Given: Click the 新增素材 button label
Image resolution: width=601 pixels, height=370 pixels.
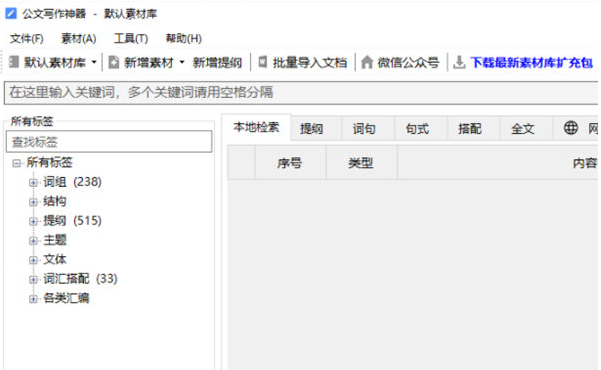Looking at the screenshot, I should pyautogui.click(x=149, y=62).
